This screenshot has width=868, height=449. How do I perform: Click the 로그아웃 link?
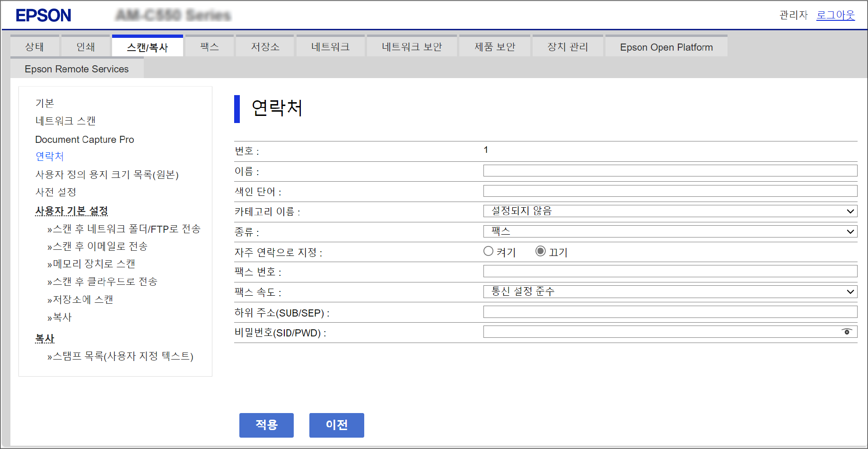coord(835,15)
